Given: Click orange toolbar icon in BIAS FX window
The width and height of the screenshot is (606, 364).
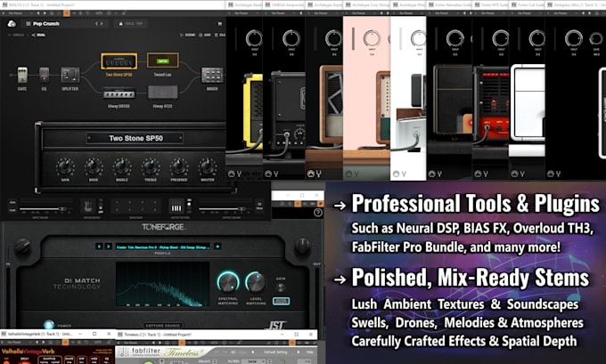Looking at the screenshot, I should (67, 13).
